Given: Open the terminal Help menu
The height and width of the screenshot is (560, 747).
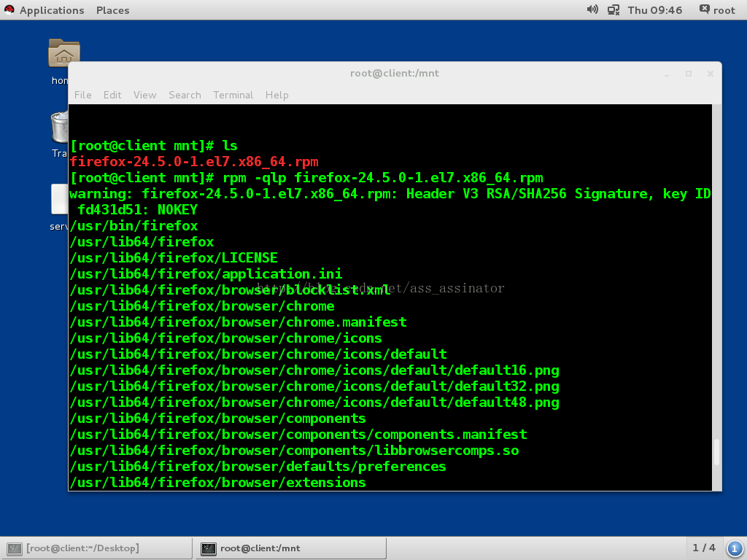Looking at the screenshot, I should [276, 95].
